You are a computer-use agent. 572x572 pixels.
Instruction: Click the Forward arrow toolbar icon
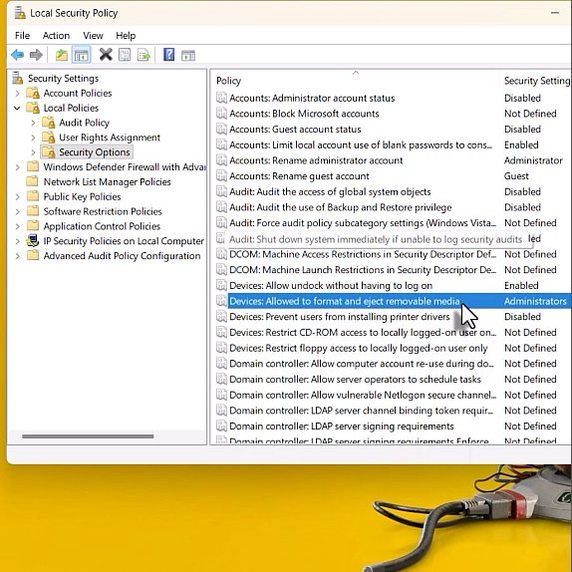(x=36, y=55)
